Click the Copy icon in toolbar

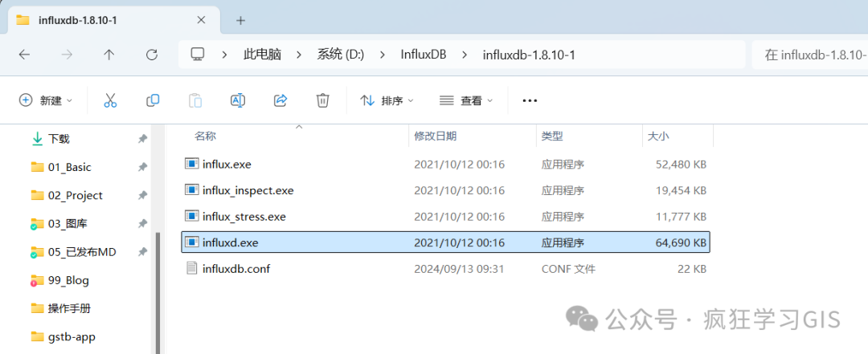tap(153, 100)
